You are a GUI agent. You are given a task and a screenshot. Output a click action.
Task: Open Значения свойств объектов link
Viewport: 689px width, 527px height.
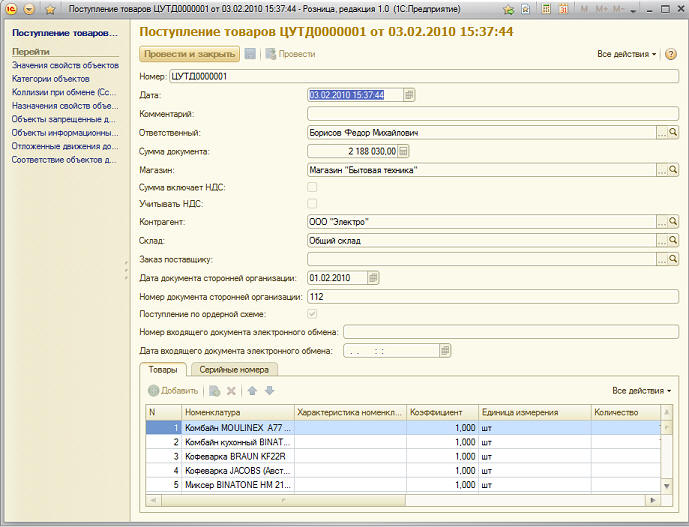[65, 65]
